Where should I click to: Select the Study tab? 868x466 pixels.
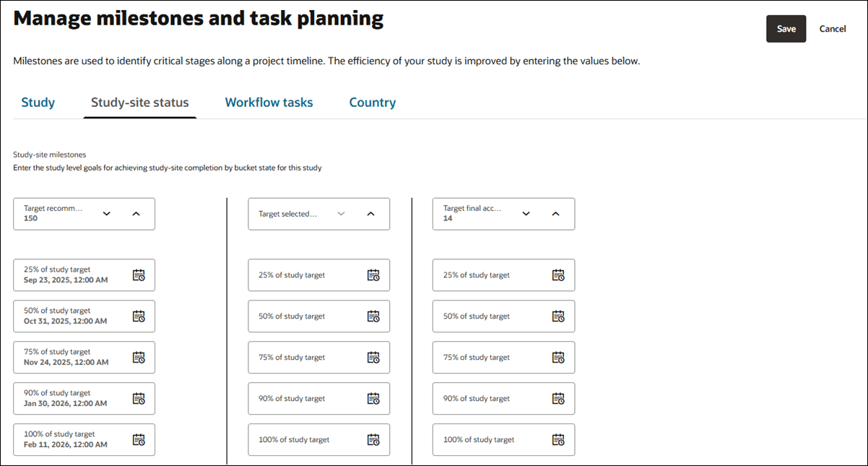coord(38,102)
